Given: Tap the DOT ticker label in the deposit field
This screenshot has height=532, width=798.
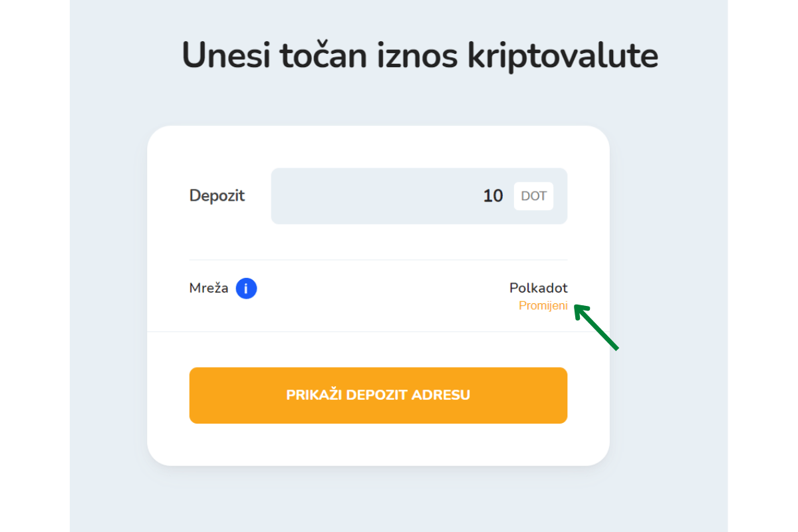Looking at the screenshot, I should pyautogui.click(x=533, y=196).
